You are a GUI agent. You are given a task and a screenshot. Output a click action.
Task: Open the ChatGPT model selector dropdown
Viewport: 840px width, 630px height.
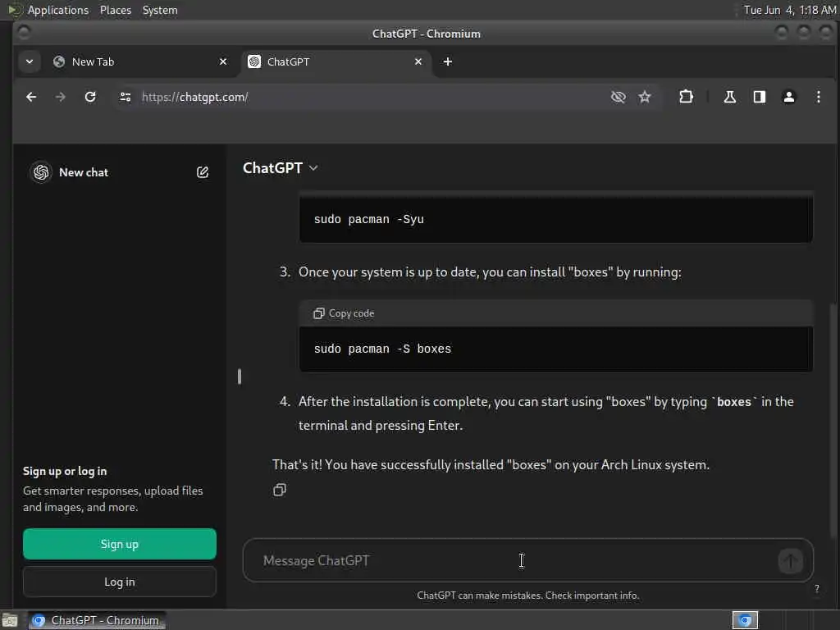pos(281,168)
